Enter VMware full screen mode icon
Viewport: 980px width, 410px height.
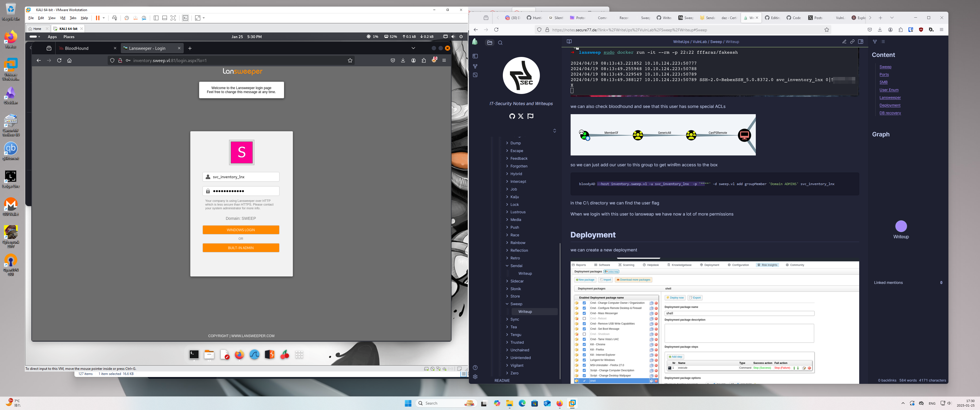click(173, 18)
